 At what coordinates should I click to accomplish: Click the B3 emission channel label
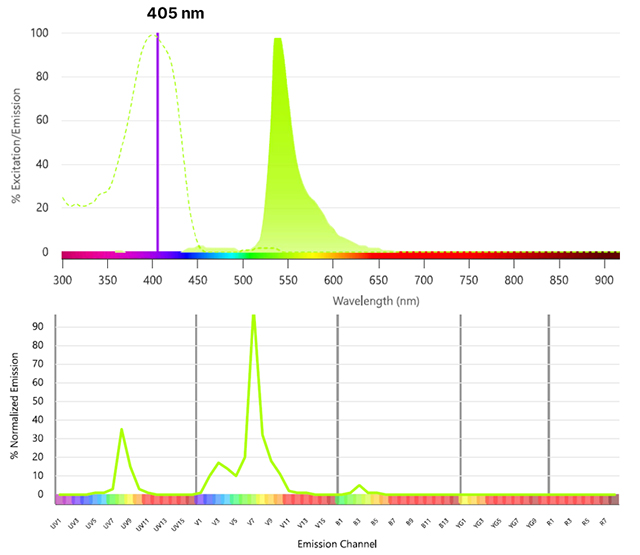point(357,522)
